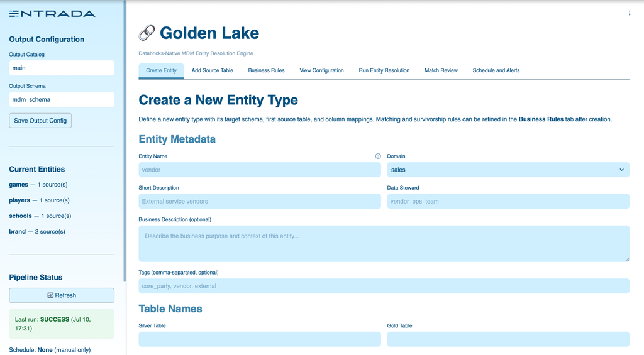The width and height of the screenshot is (644, 355).
Task: Click the Save Output Config button
Action: (x=40, y=121)
